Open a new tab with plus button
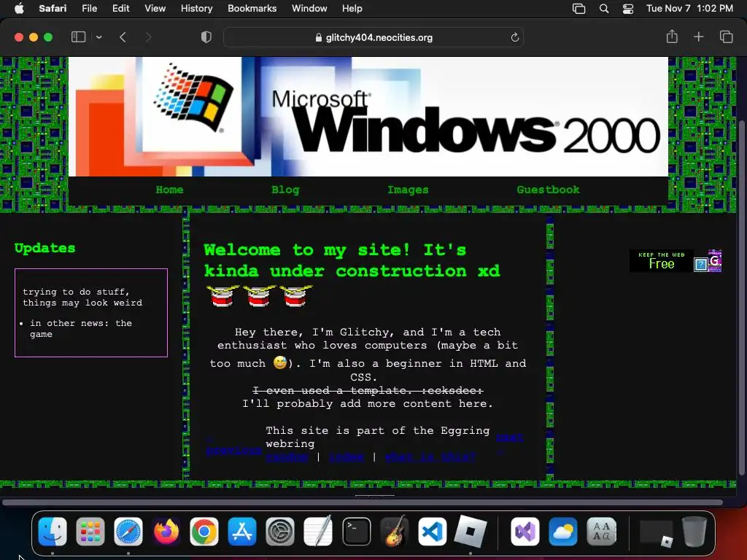This screenshot has width=747, height=560. pos(698,36)
